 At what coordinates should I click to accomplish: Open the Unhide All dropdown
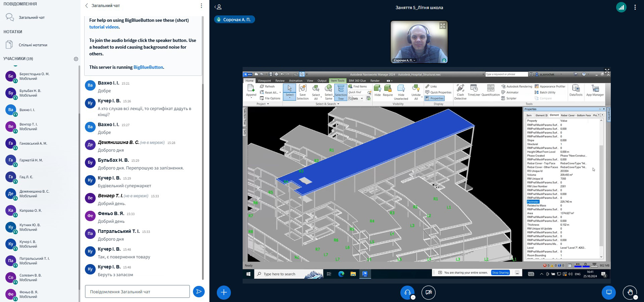pyautogui.click(x=416, y=92)
